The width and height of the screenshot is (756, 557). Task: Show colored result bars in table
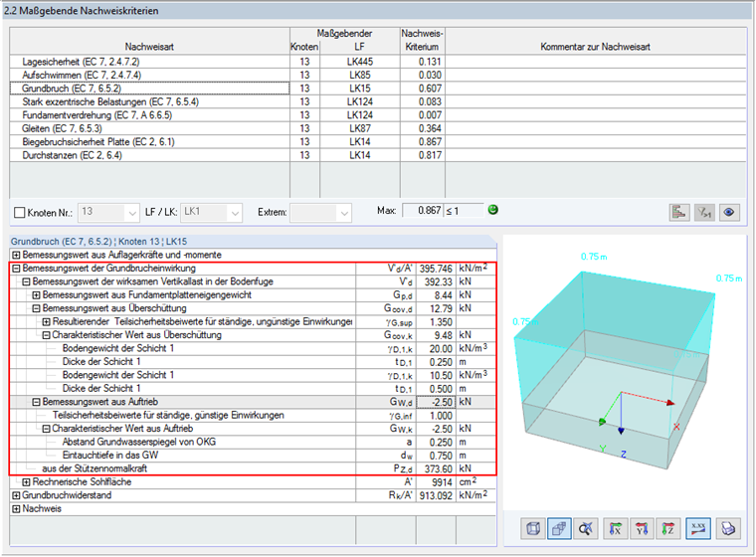(679, 212)
